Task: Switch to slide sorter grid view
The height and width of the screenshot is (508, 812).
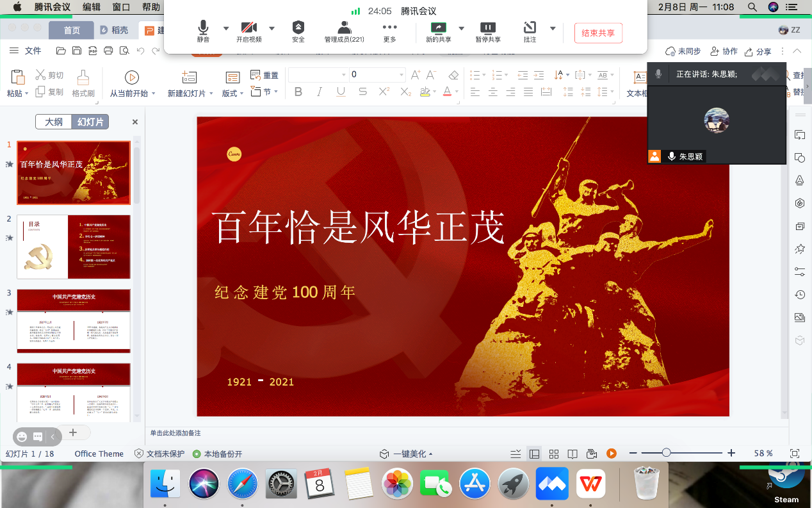Action: point(555,454)
